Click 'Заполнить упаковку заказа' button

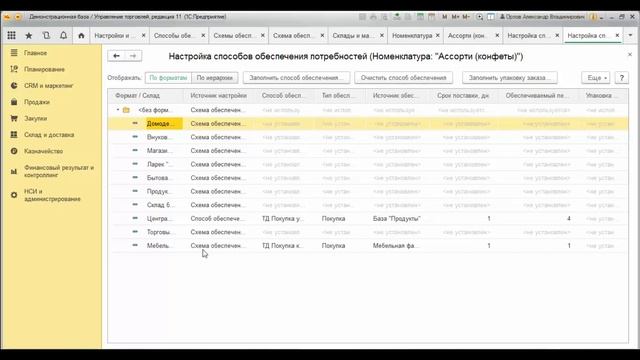(509, 78)
